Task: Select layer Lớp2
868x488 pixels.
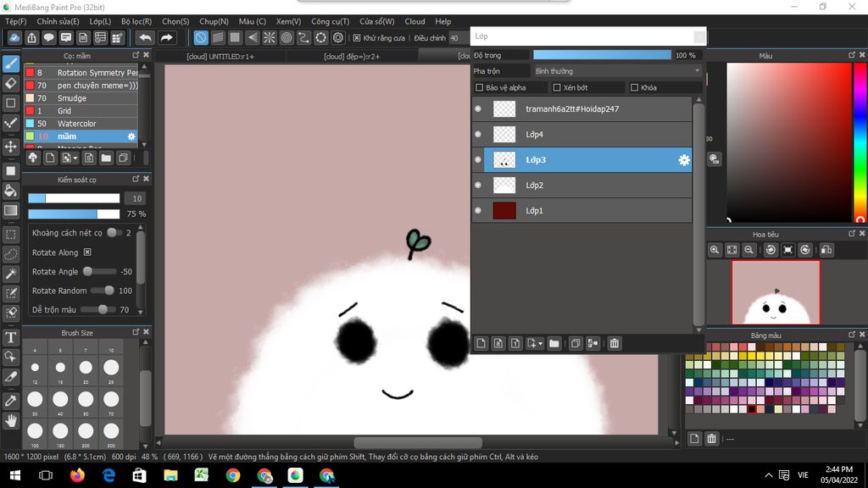Action: [588, 186]
